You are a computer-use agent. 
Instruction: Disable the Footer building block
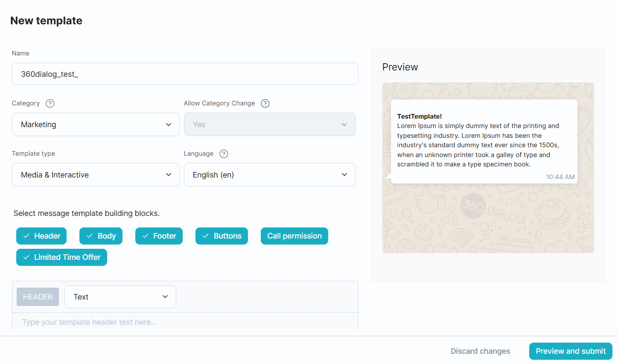[x=159, y=236]
